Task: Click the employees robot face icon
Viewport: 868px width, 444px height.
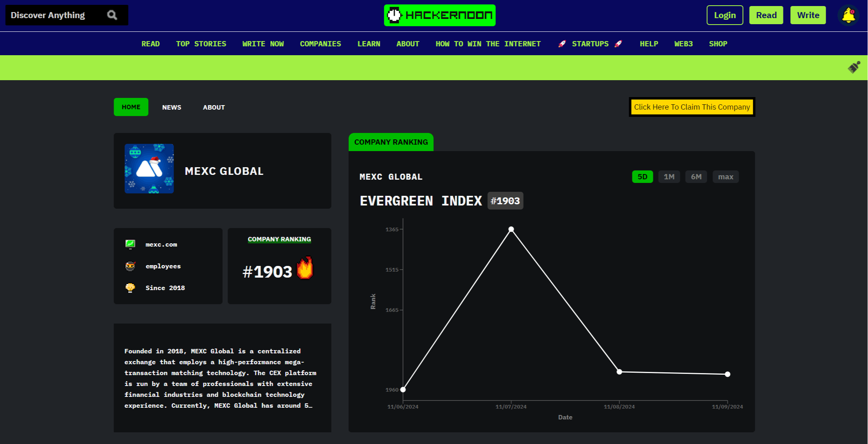Action: 130,266
